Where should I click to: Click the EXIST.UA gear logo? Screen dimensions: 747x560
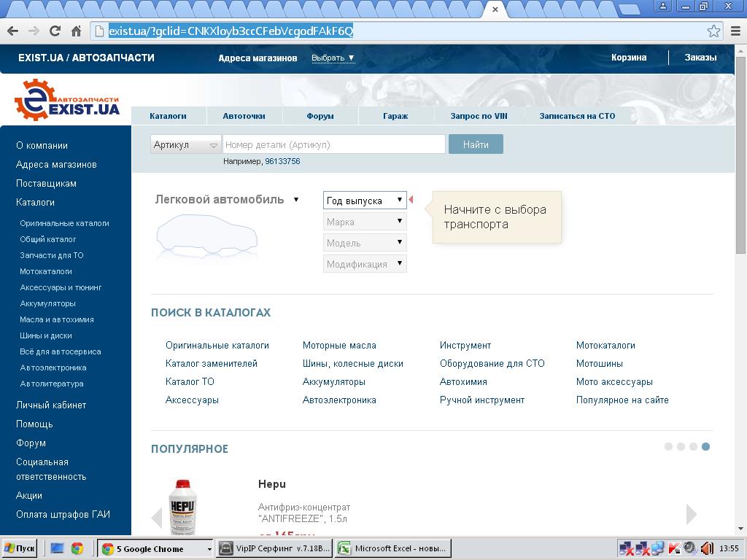coord(66,100)
